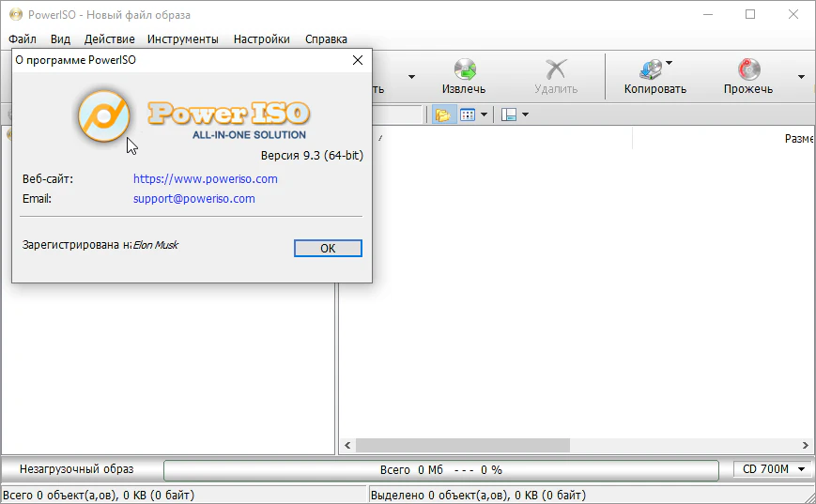Click the Прожечь (Burn) disc icon
This screenshot has width=816, height=504.
[748, 69]
